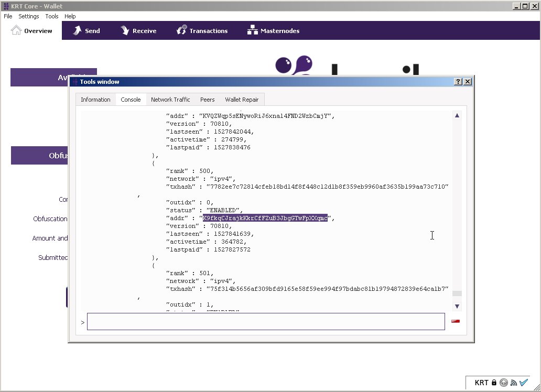This screenshot has width=541, height=392.
Task: Open the Transactions tab
Action: (202, 31)
